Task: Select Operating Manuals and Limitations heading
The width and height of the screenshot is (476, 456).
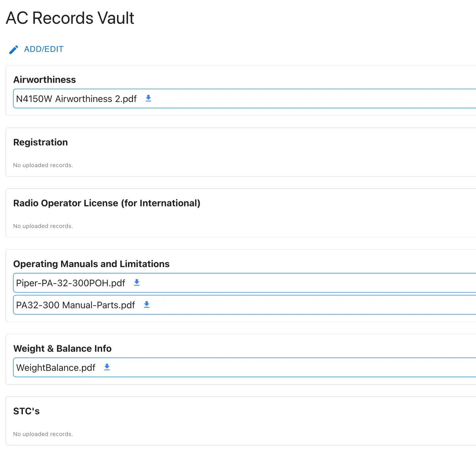Action: click(x=91, y=264)
